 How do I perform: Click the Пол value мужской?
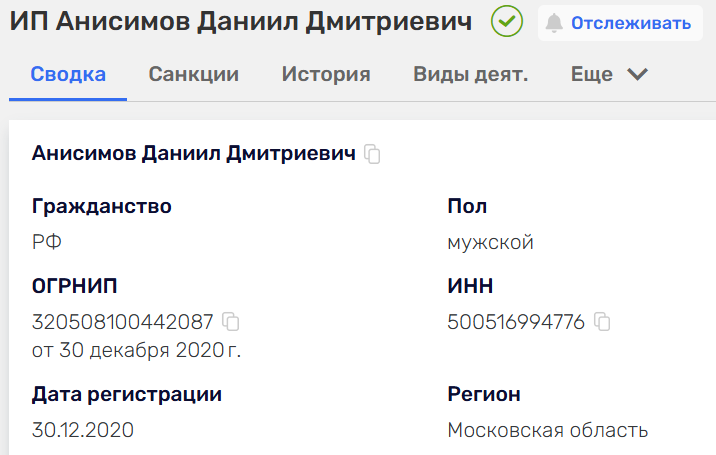pyautogui.click(x=490, y=242)
